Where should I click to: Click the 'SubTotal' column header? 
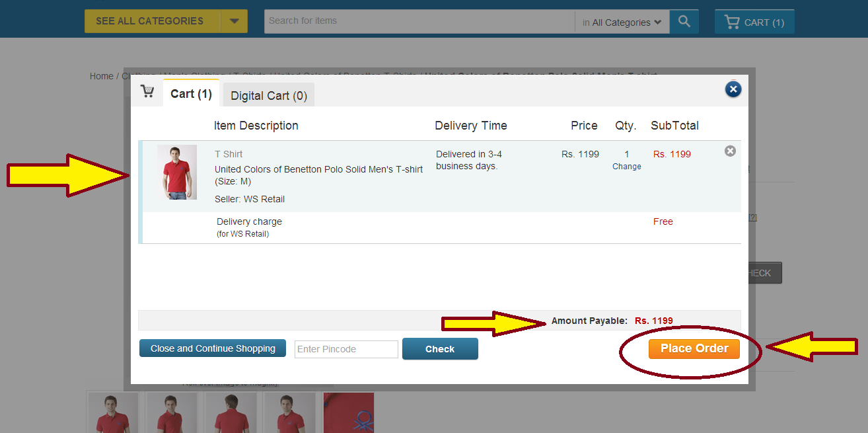click(x=674, y=126)
